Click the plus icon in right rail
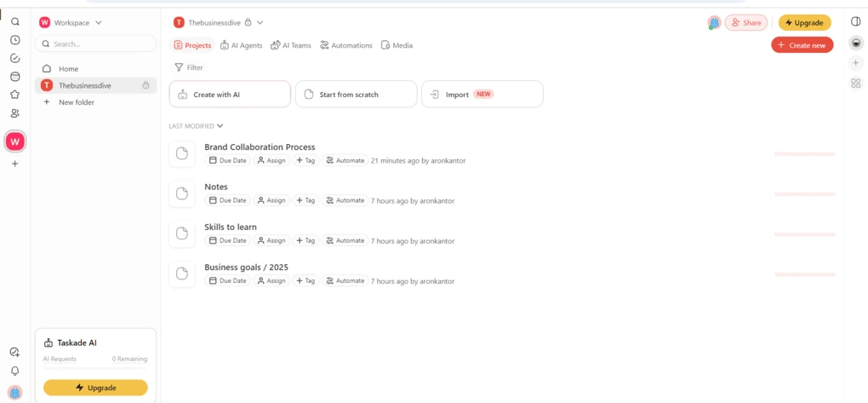868x403 pixels. pos(856,64)
